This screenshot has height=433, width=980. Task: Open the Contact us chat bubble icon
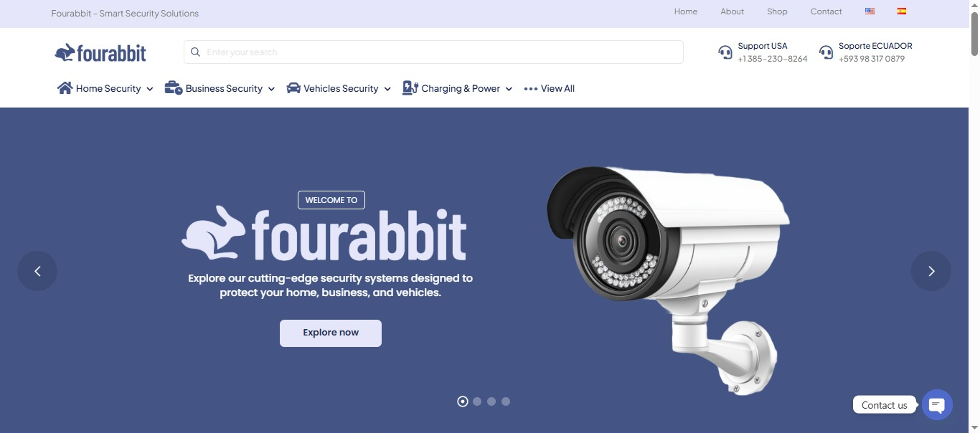(x=937, y=405)
